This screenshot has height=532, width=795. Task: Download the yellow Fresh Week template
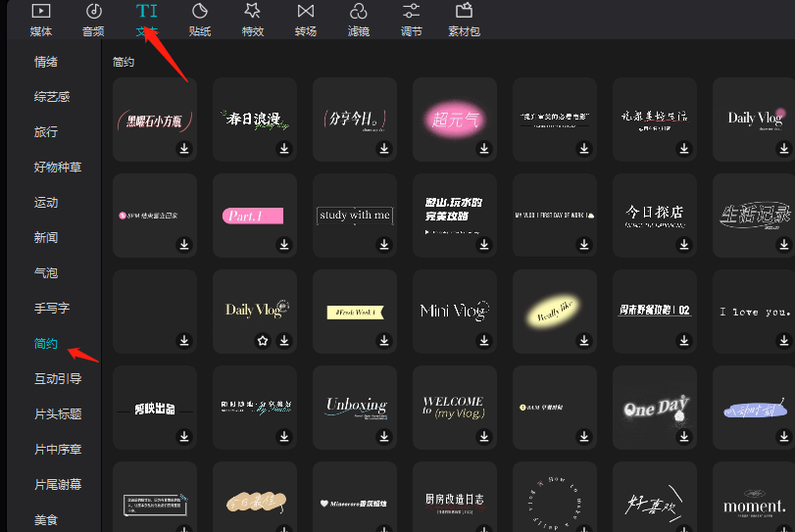click(384, 341)
